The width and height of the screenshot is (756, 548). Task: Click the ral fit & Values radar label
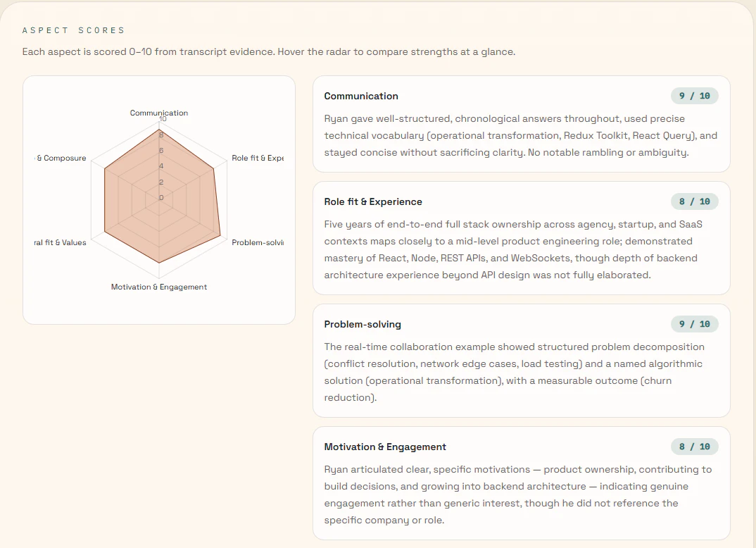coord(61,242)
